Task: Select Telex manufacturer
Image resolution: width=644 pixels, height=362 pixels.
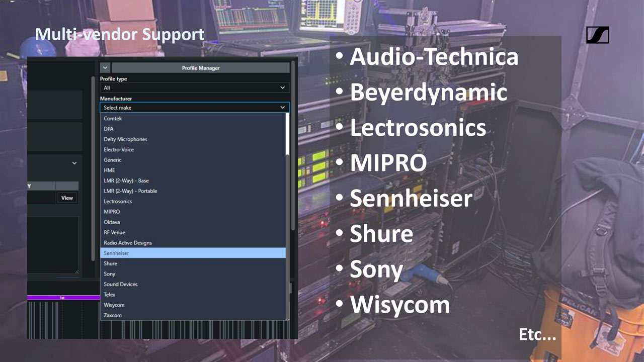Action: tap(193, 295)
